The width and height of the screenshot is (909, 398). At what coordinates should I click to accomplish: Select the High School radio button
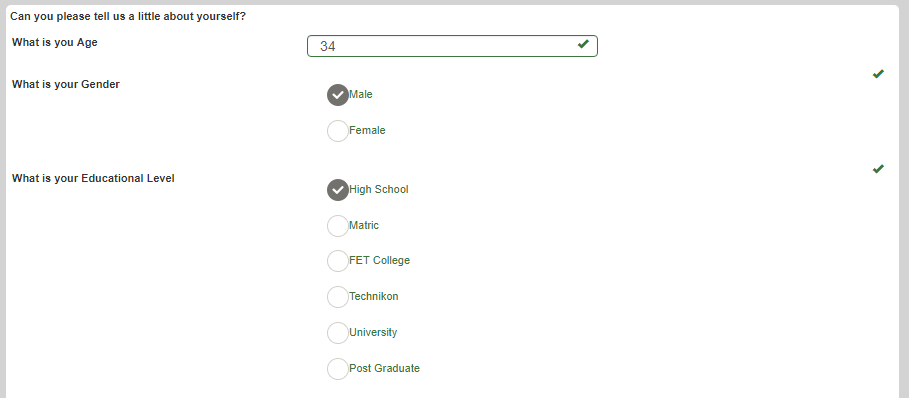click(338, 190)
